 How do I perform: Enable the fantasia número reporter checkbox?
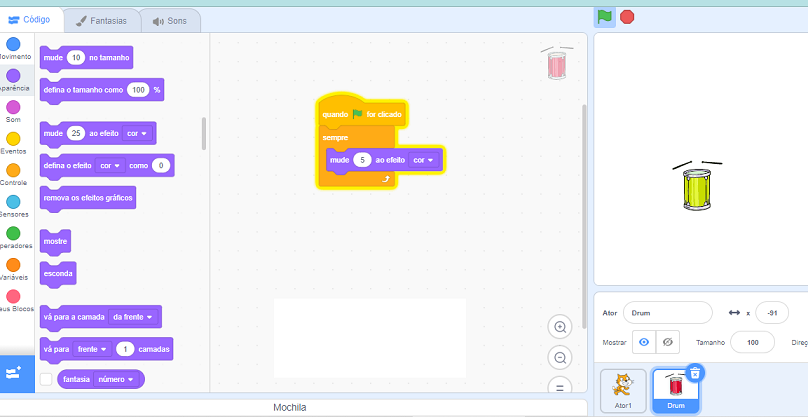click(x=45, y=379)
